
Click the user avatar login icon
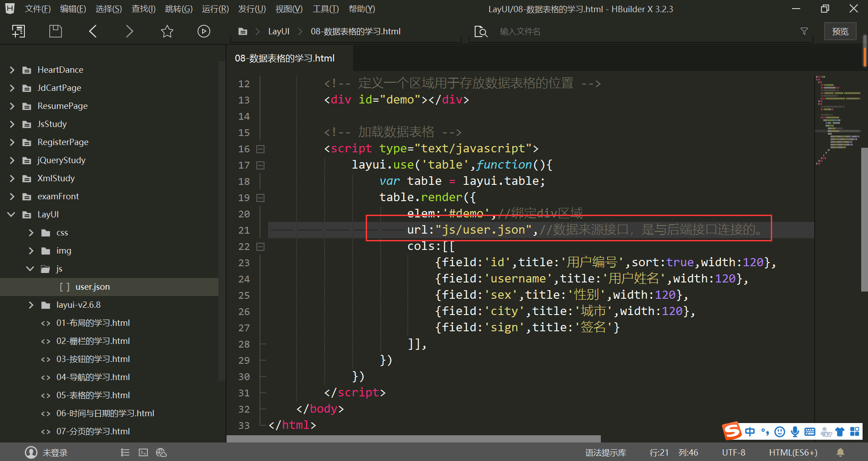31,452
